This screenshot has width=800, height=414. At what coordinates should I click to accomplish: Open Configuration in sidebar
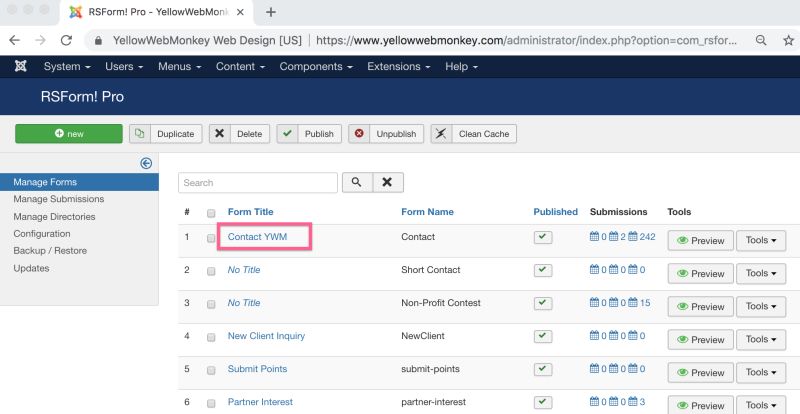[42, 234]
